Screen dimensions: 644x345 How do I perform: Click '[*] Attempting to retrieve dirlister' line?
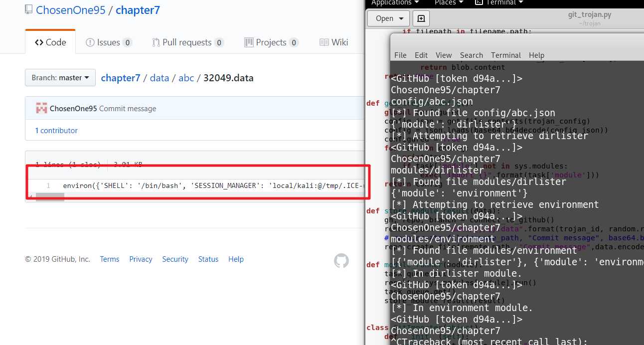coord(489,136)
